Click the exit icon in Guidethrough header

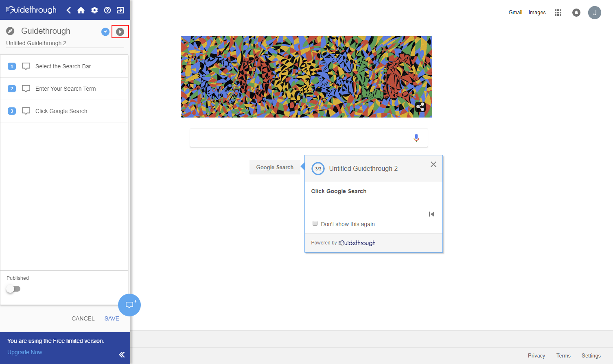(120, 10)
